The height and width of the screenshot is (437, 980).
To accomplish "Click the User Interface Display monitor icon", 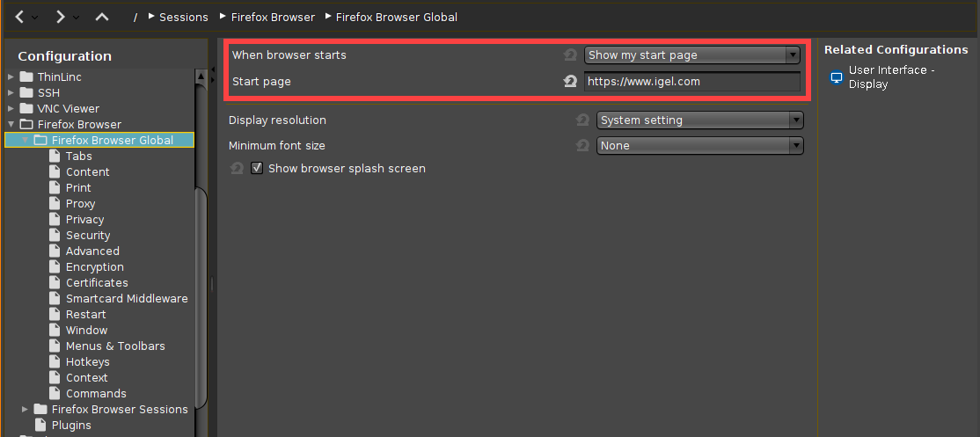I will (x=837, y=77).
